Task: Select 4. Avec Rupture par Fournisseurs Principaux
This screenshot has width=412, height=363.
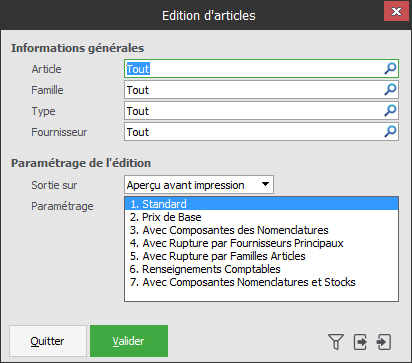Action: click(x=261, y=243)
